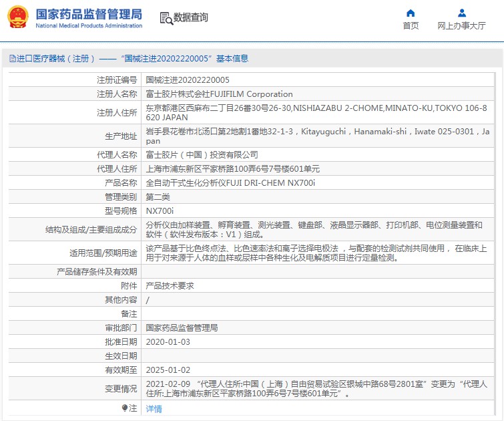Click the National Medical Products Administration subtitle
The image size is (504, 421).
point(89,26)
